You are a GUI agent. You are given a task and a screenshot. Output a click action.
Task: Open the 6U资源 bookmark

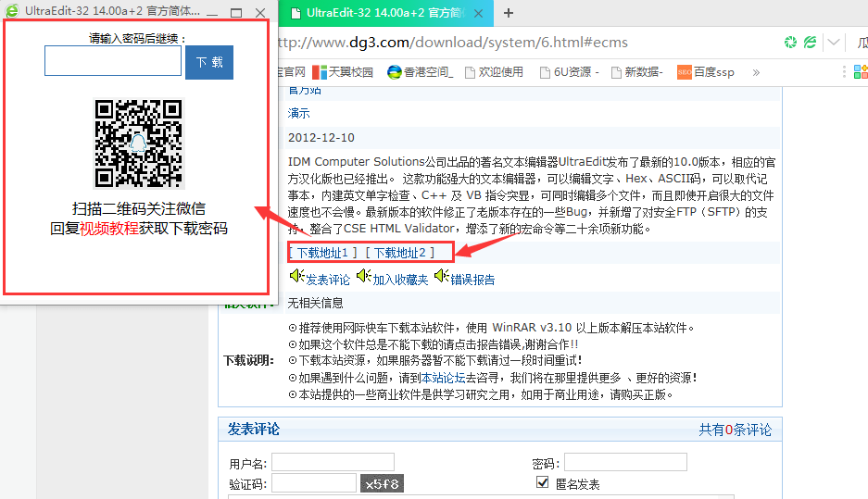569,72
